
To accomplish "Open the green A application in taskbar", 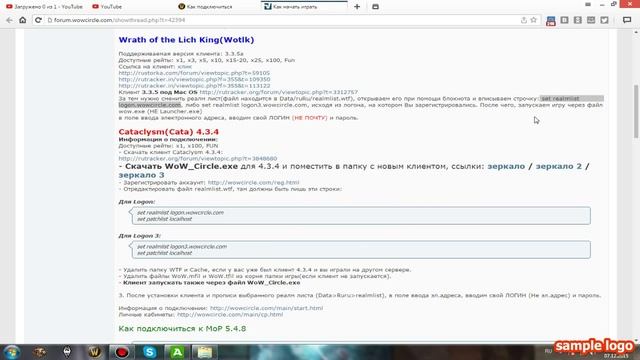I will click(x=177, y=352).
